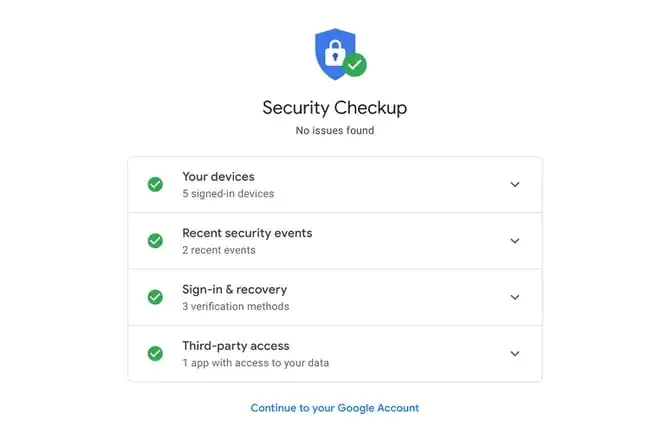Click the Security Checkup title
Screen dimensions: 650x433
334,108
